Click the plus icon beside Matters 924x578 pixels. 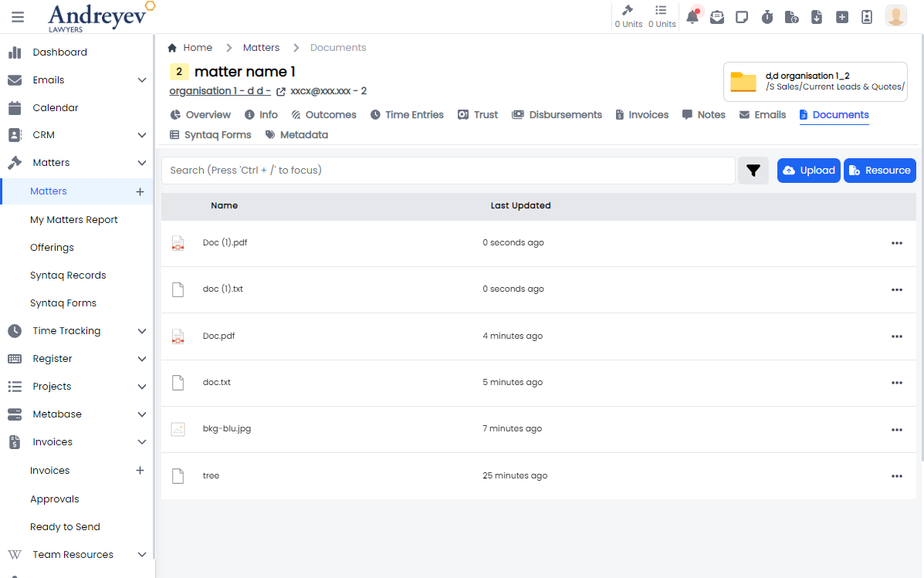[140, 191]
